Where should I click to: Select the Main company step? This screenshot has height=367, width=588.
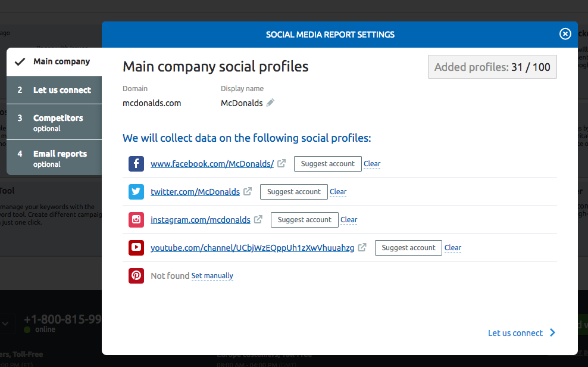pyautogui.click(x=54, y=61)
